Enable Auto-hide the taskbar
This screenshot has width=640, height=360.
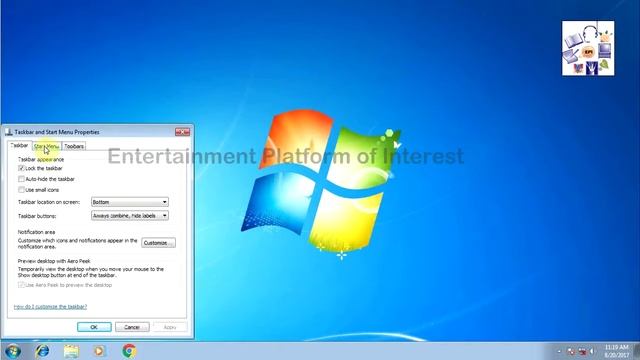pyautogui.click(x=21, y=179)
